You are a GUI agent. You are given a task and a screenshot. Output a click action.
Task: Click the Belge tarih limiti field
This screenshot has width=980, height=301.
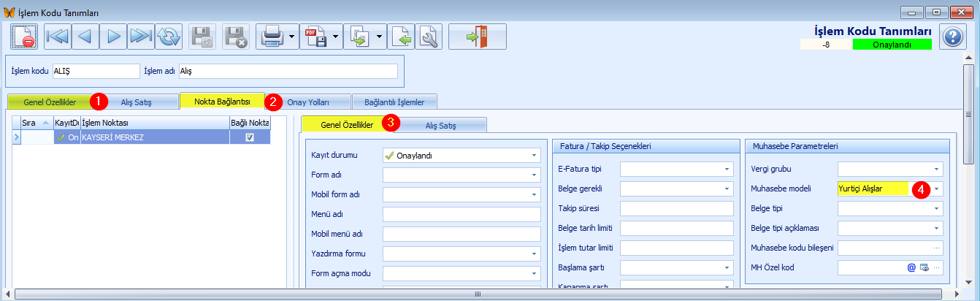676,228
